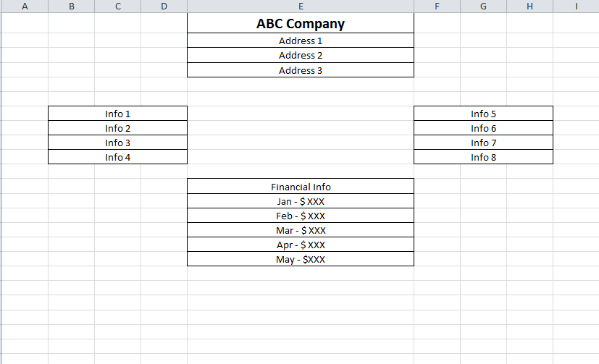Select column G header
This screenshot has height=364, width=599.
click(x=483, y=7)
